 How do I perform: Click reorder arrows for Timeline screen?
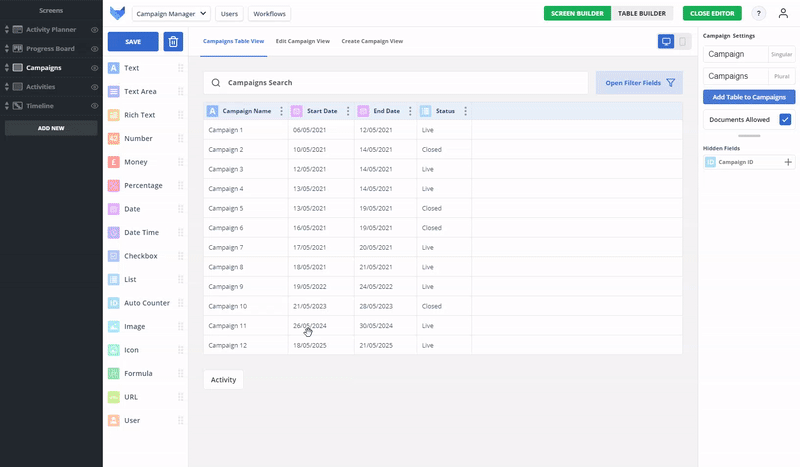7,106
